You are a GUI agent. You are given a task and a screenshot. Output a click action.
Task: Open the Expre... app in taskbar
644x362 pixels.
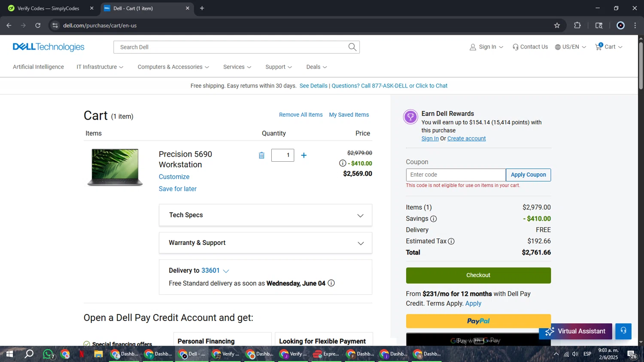(x=326, y=354)
